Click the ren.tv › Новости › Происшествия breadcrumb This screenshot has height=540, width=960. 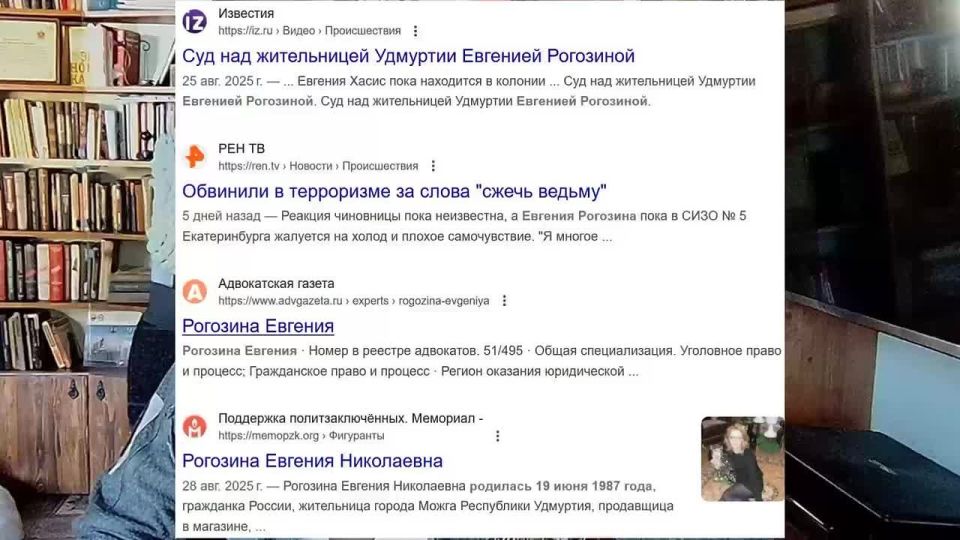tap(318, 166)
